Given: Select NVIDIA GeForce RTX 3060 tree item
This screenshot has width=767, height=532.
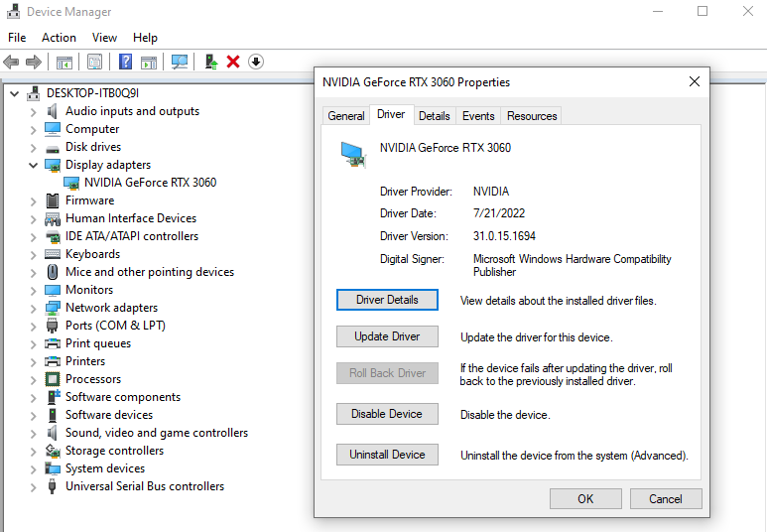Looking at the screenshot, I should point(150,183).
